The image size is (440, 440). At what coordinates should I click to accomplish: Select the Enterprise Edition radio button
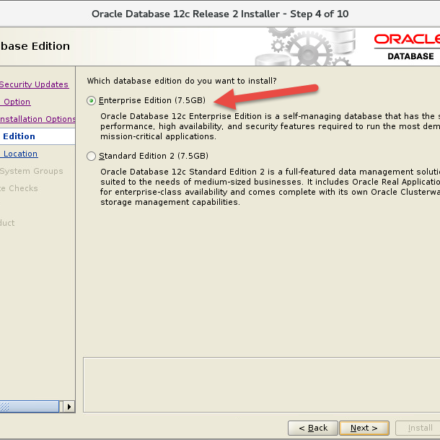coord(91,101)
